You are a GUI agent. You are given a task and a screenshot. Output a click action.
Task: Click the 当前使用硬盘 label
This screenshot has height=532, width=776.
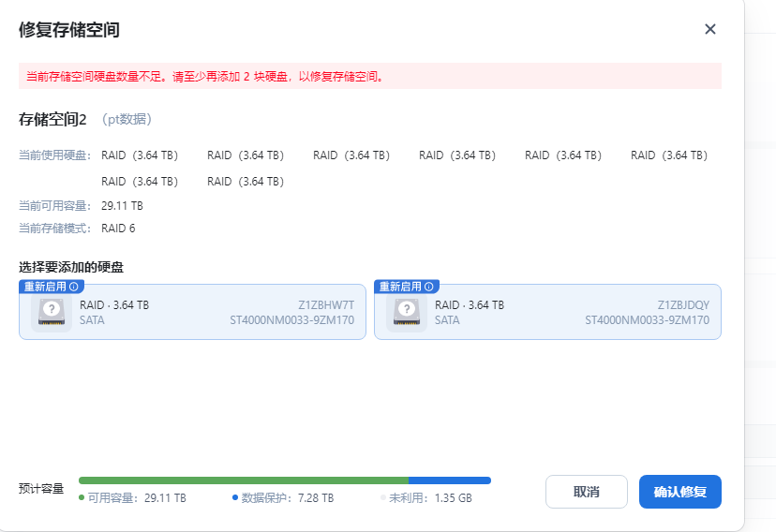coord(55,155)
